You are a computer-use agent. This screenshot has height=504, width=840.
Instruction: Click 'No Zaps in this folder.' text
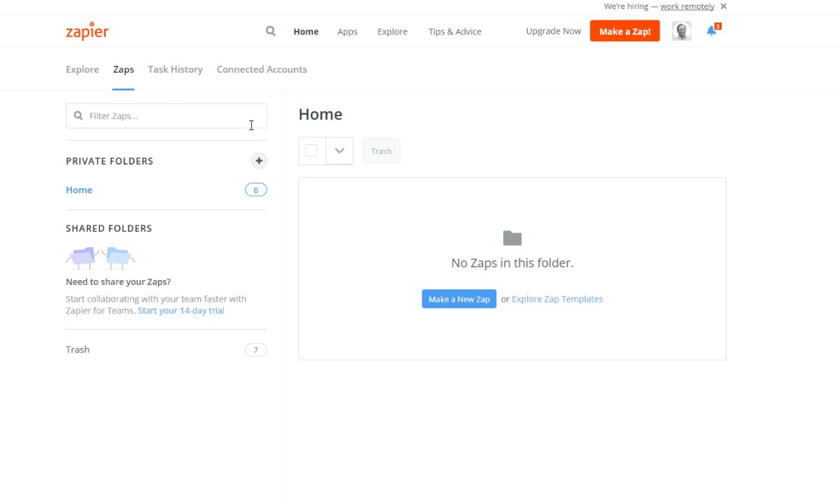click(x=512, y=263)
